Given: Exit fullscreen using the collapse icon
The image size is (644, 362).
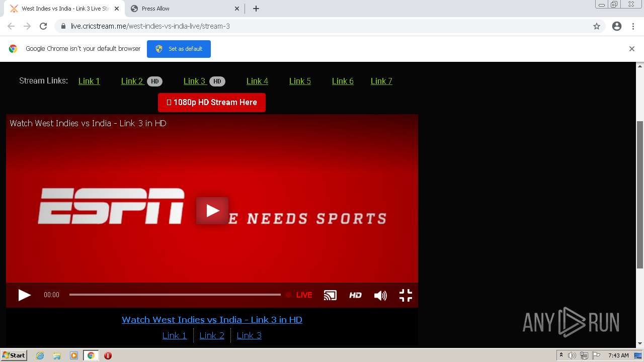Looking at the screenshot, I should 406,295.
